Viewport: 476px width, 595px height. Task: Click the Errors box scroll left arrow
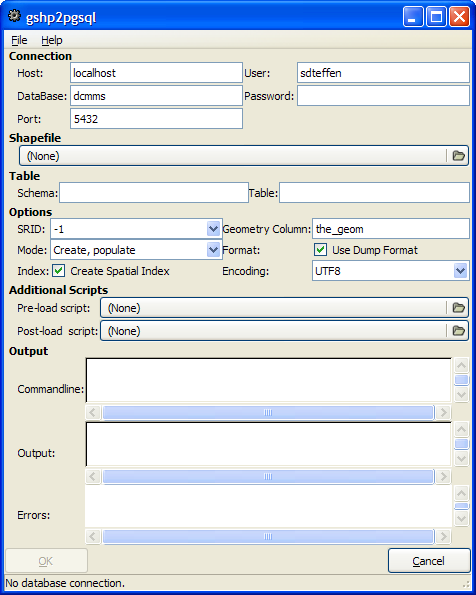[x=93, y=536]
